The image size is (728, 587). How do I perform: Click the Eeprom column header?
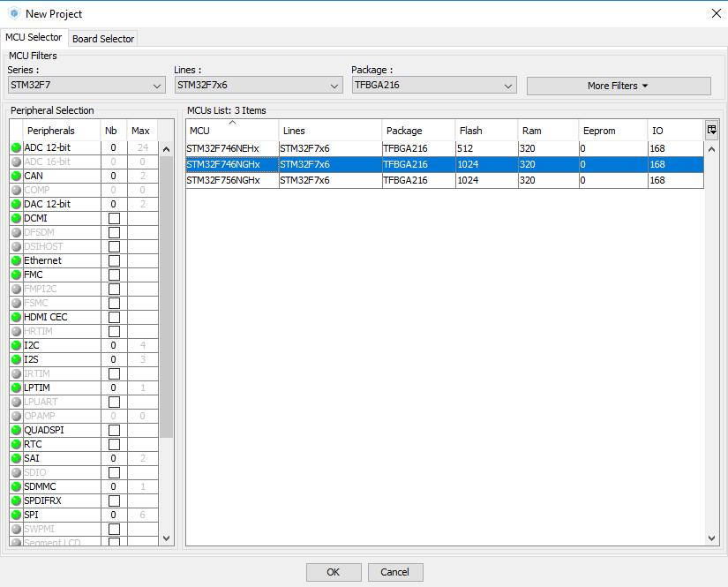pyautogui.click(x=613, y=131)
